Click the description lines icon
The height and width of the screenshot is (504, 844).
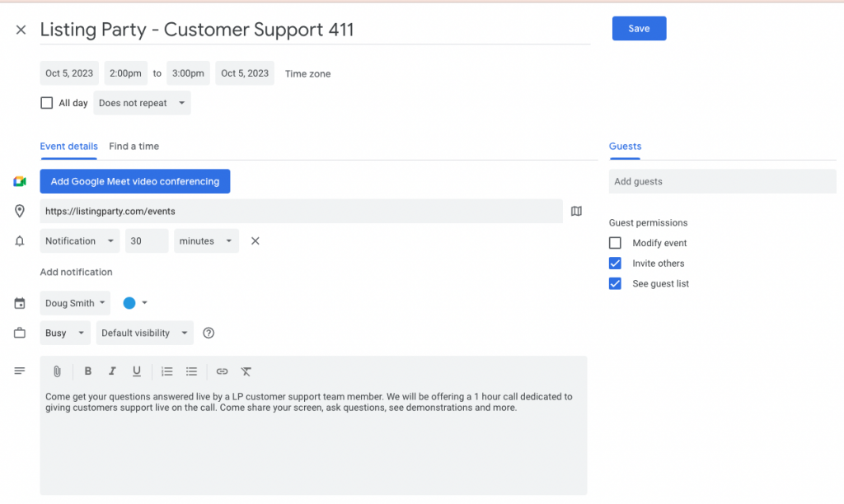20,371
